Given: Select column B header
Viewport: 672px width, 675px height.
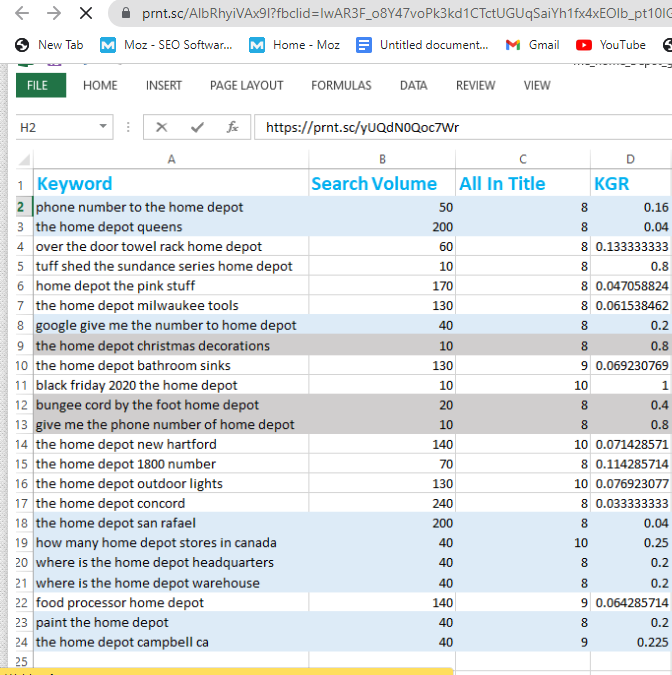Looking at the screenshot, I should click(382, 160).
